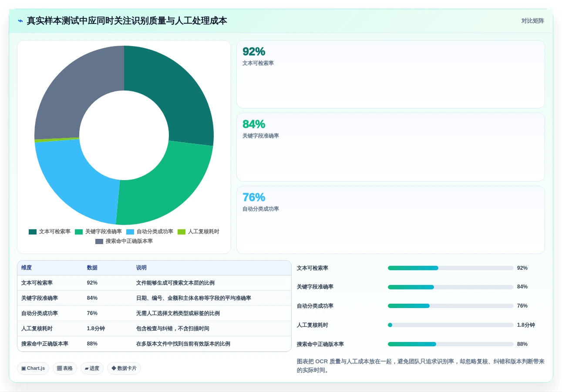Viewport: 562px width, 392px height.
Task: Click the 对比矩阵 label
Action: [x=532, y=21]
